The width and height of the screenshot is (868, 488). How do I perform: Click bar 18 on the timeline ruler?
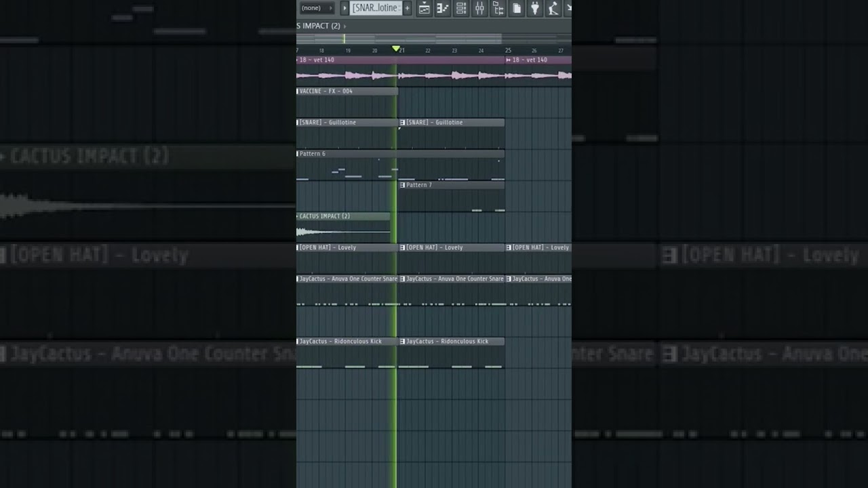pyautogui.click(x=321, y=51)
